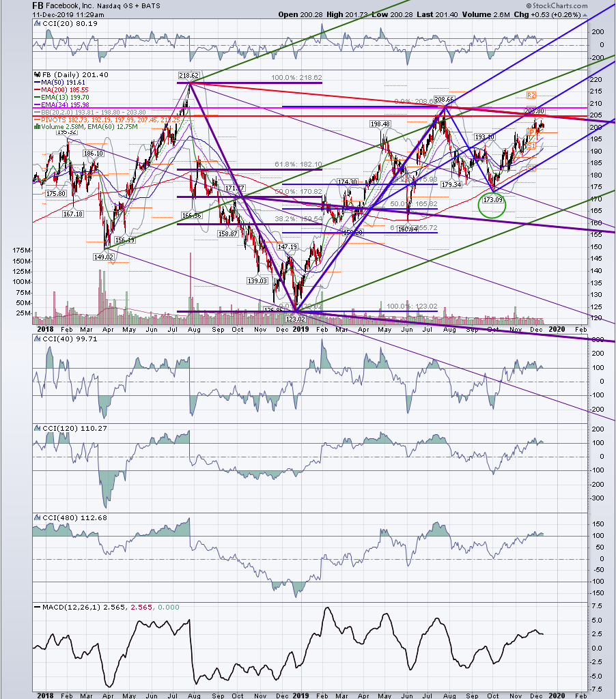This screenshot has width=616, height=699.
Task: Click the 'CCI(480) 112.68' indicator label
Action: coord(74,518)
